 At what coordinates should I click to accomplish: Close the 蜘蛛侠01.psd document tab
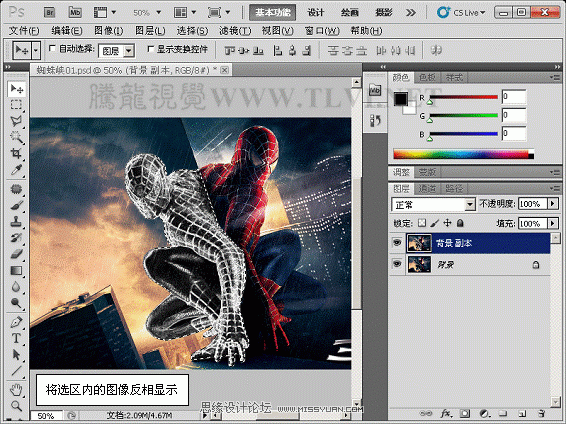[225, 70]
